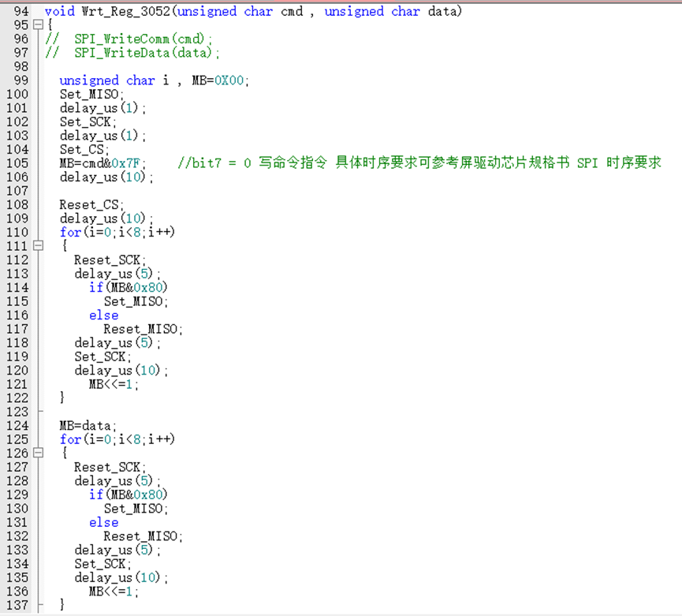This screenshot has height=616, width=682.
Task: Click else keyword on line 131
Action: click(103, 522)
